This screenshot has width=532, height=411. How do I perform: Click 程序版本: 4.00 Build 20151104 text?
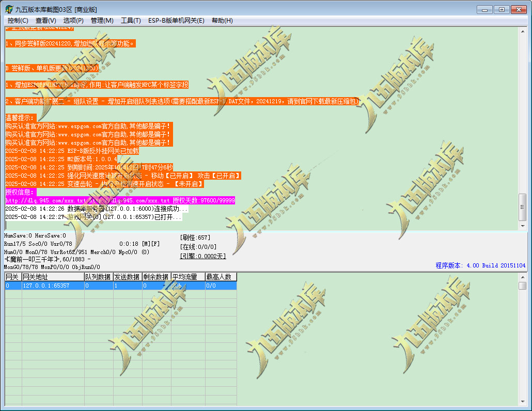click(480, 265)
